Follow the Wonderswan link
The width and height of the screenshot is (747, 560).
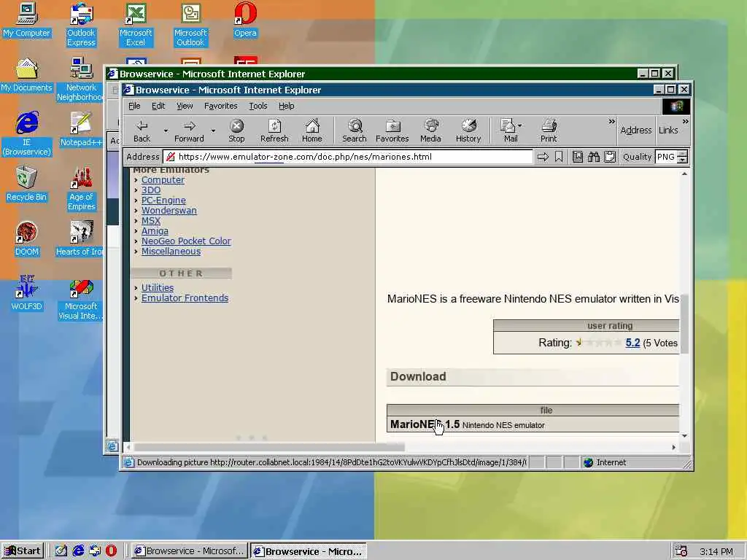click(169, 211)
